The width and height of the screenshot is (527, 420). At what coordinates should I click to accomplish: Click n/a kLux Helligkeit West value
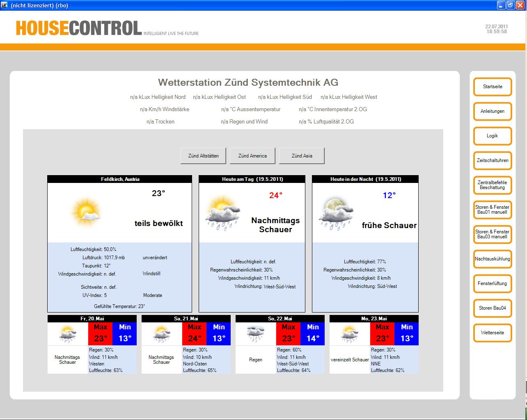click(349, 97)
